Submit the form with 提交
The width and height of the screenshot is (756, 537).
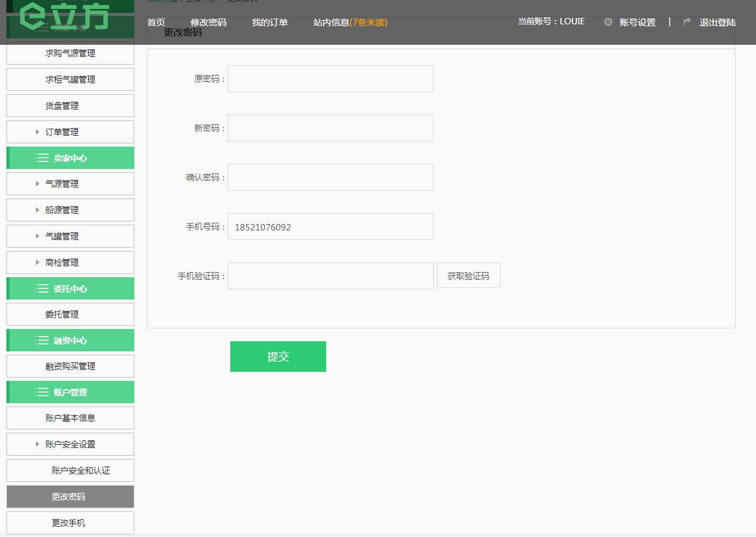(278, 357)
